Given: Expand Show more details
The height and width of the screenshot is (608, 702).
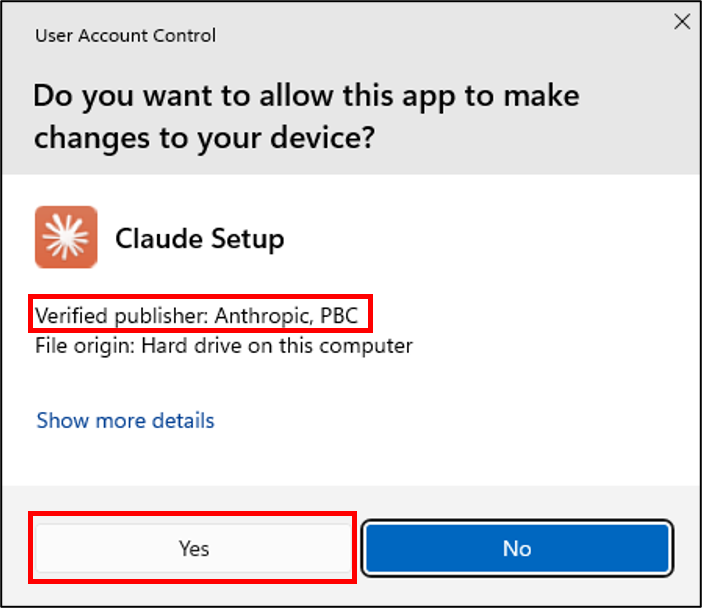Looking at the screenshot, I should (125, 420).
